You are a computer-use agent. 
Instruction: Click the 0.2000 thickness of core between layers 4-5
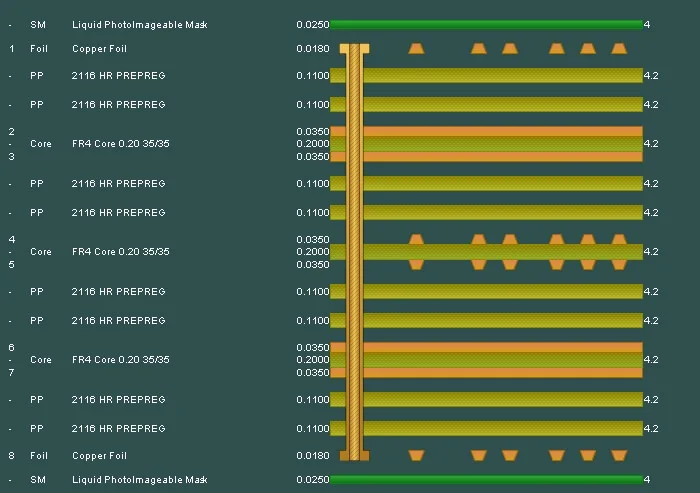(x=311, y=252)
